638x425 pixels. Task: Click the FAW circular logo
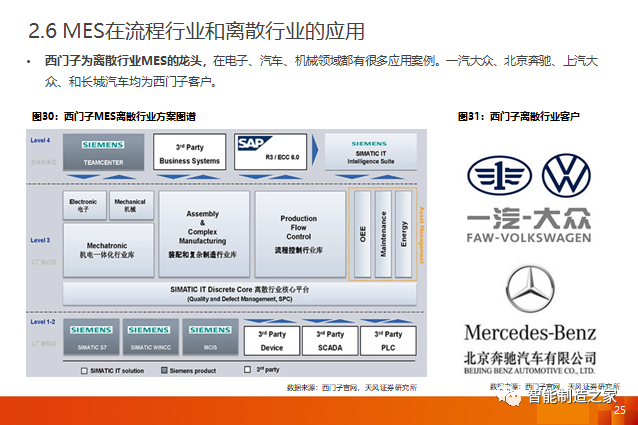[501, 175]
